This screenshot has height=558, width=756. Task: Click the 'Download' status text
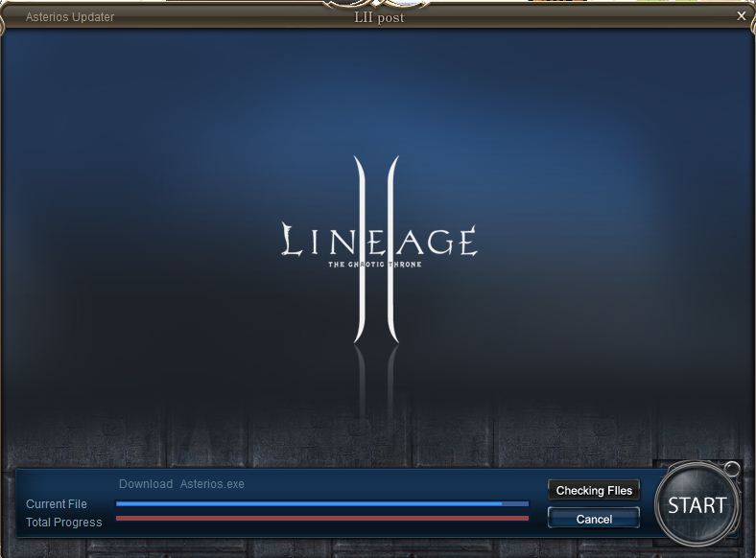[x=146, y=484]
